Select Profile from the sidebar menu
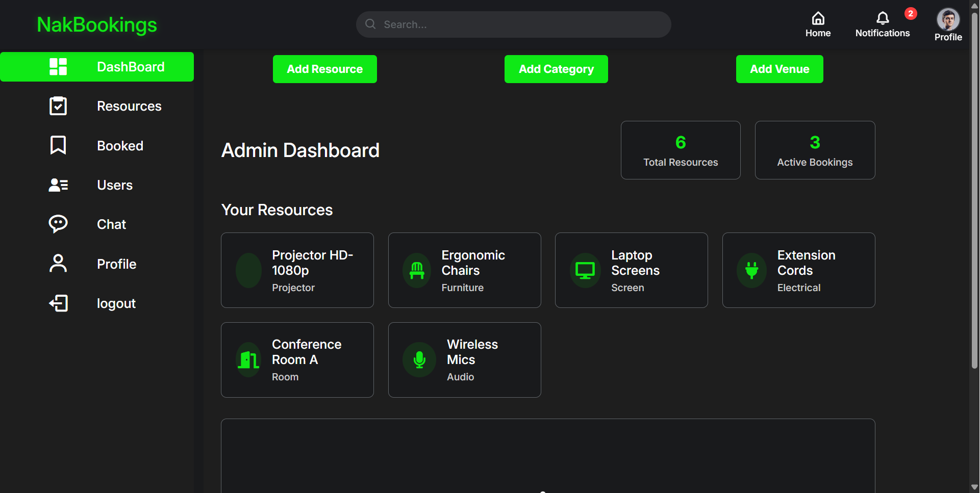 click(x=58, y=264)
